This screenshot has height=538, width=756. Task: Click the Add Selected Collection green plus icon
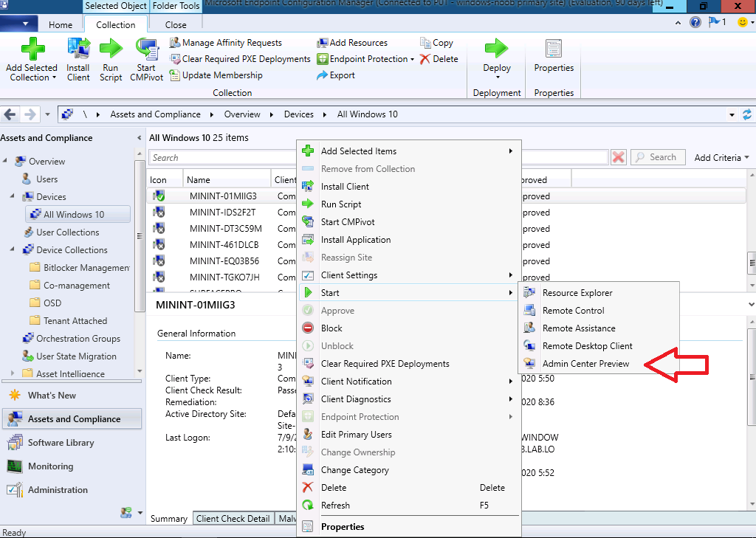click(32, 49)
